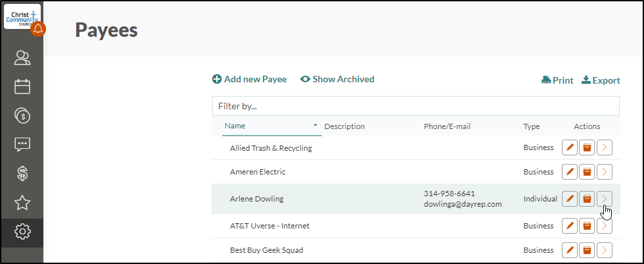Edit Allied Trash & Recycling with pencil icon

(570, 147)
